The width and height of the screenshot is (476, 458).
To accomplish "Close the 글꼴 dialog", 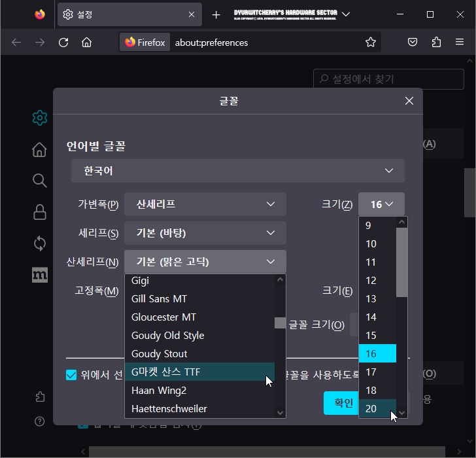I will click(409, 101).
